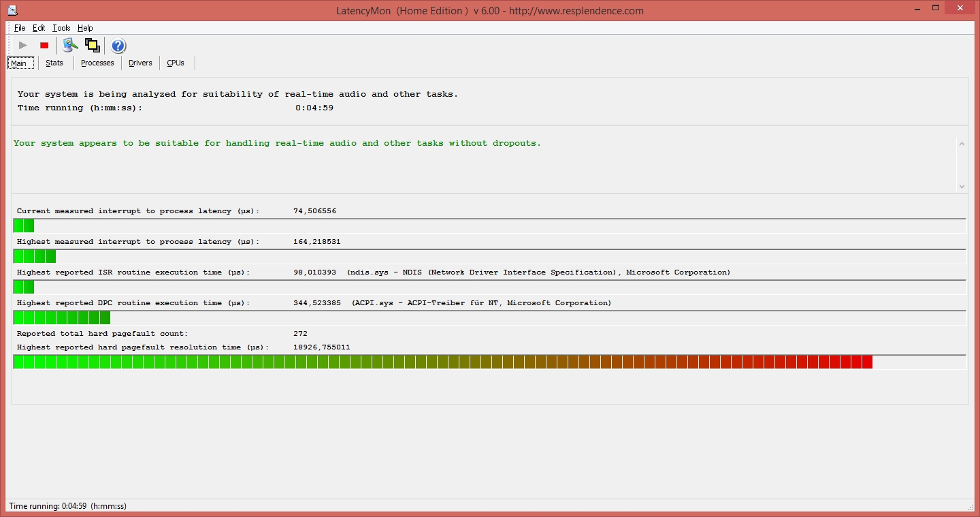Switch to the Processes tab

click(x=97, y=63)
